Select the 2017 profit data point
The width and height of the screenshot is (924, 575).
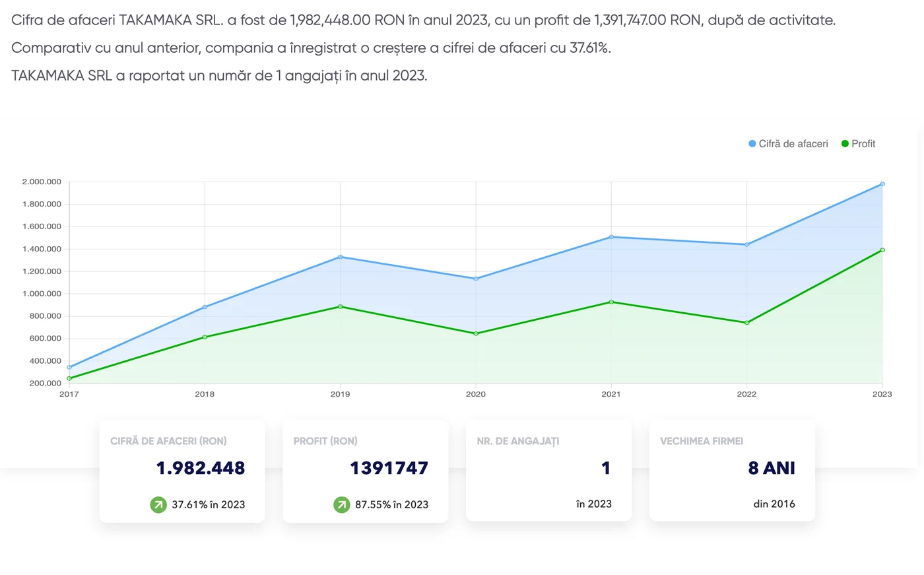69,379
